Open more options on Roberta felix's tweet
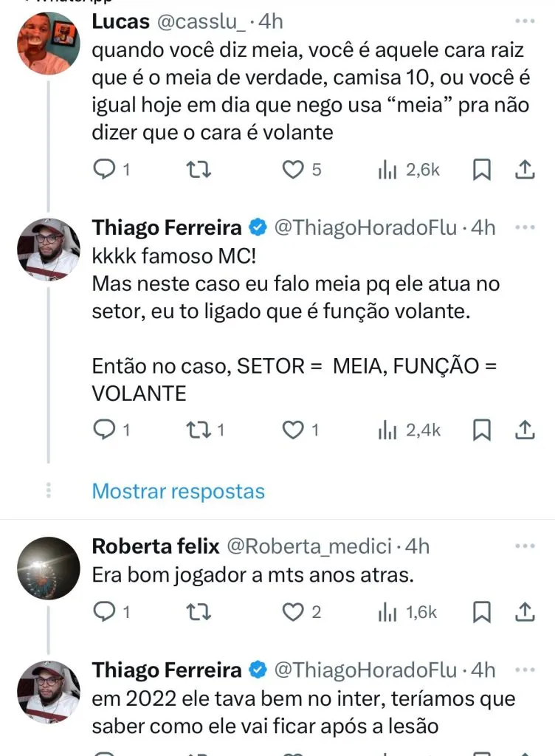The image size is (555, 756). pos(524,546)
